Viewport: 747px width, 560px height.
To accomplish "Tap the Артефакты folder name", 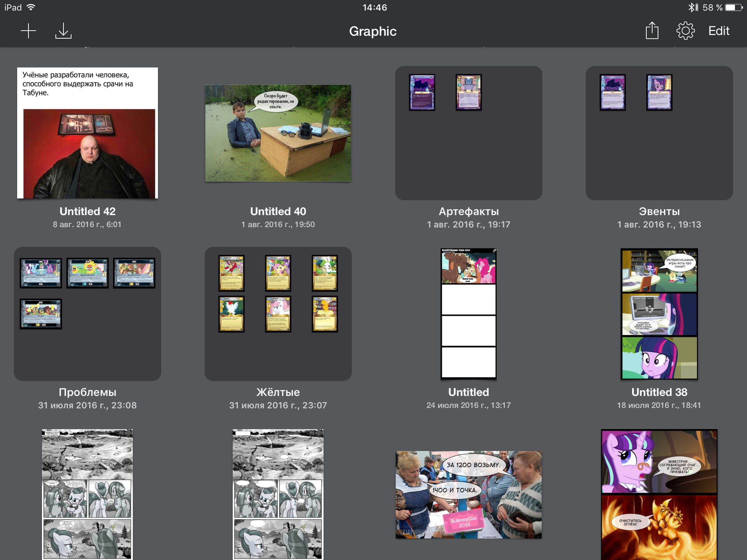I will coord(469,211).
